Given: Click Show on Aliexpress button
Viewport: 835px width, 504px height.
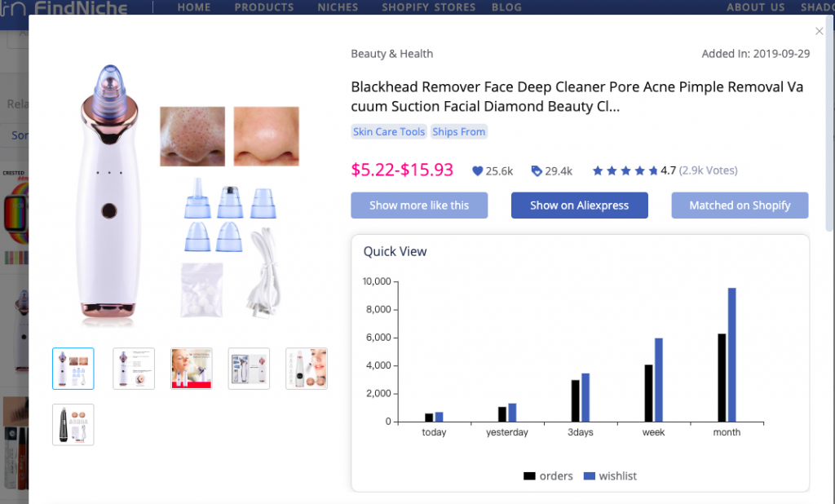Looking at the screenshot, I should (x=580, y=206).
